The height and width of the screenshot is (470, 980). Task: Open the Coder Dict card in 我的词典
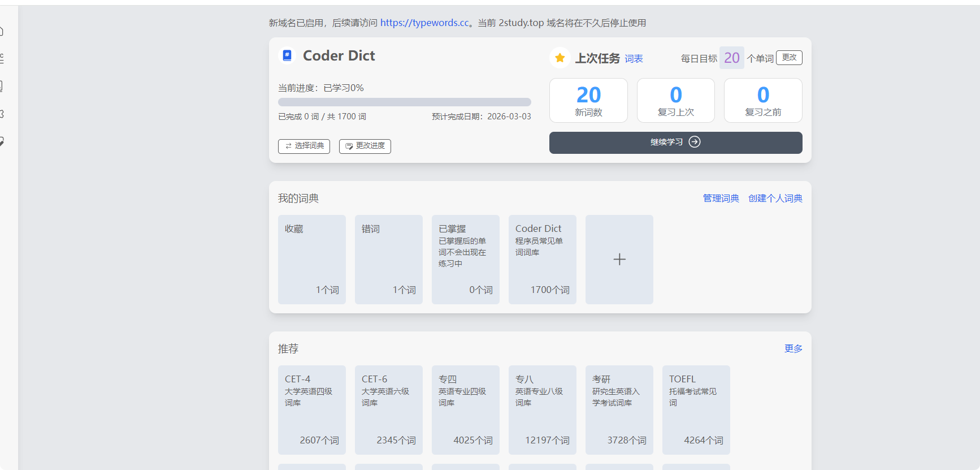pos(543,260)
